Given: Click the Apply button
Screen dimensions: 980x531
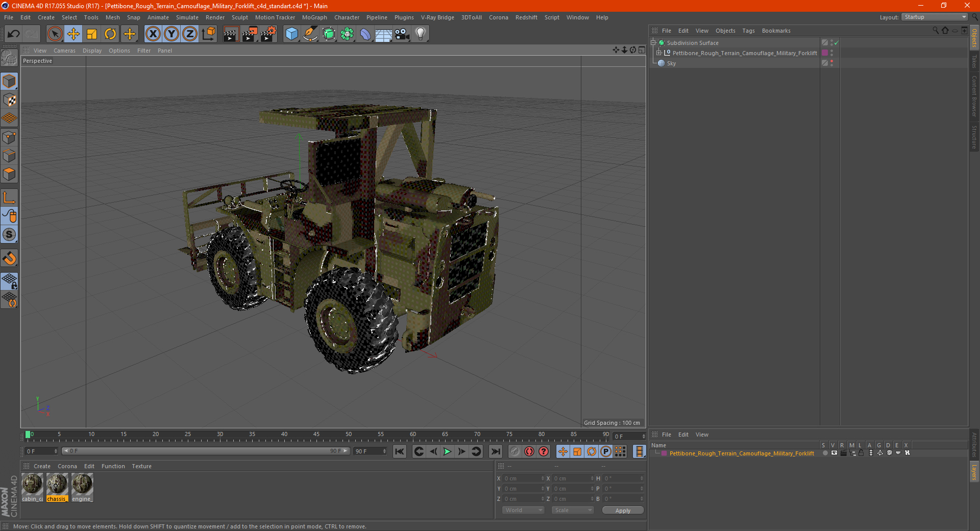Looking at the screenshot, I should coord(623,511).
